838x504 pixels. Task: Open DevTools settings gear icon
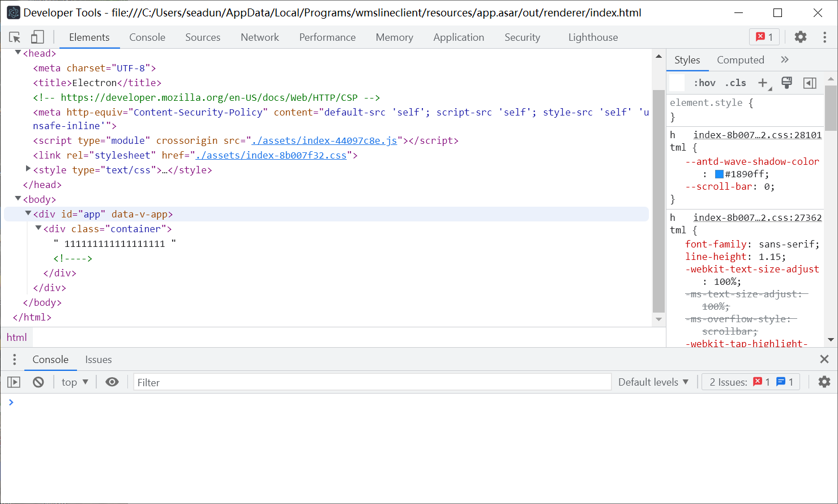[x=801, y=37]
